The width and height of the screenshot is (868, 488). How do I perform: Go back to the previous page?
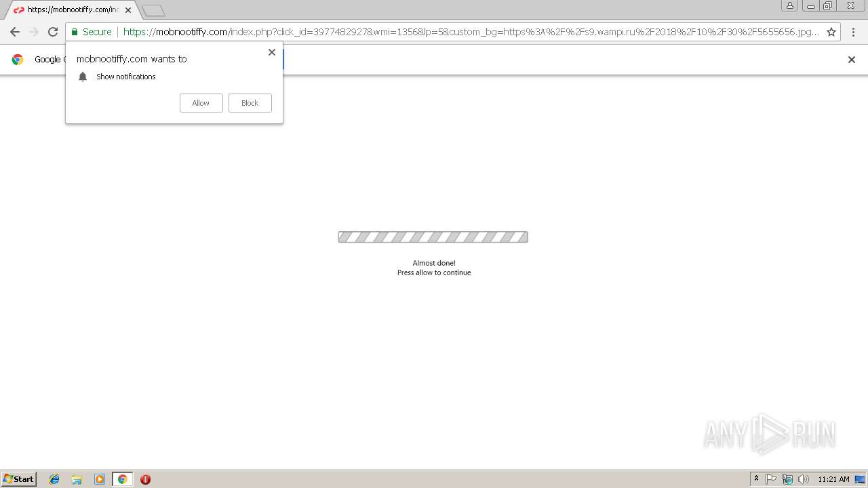[x=15, y=32]
